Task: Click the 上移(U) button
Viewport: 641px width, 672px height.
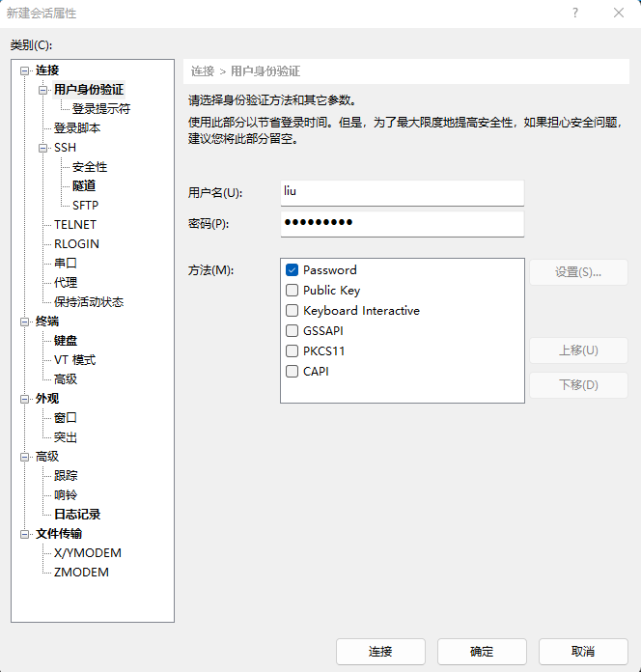Action: 578,350
